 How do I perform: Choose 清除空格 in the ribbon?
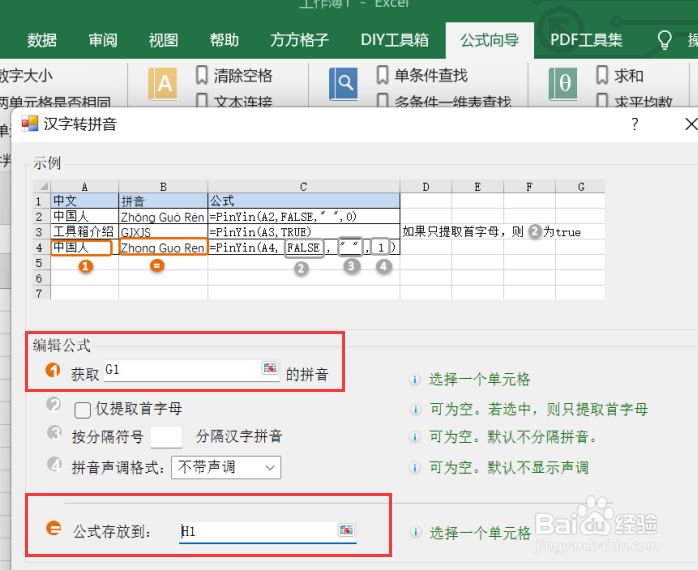point(243,75)
